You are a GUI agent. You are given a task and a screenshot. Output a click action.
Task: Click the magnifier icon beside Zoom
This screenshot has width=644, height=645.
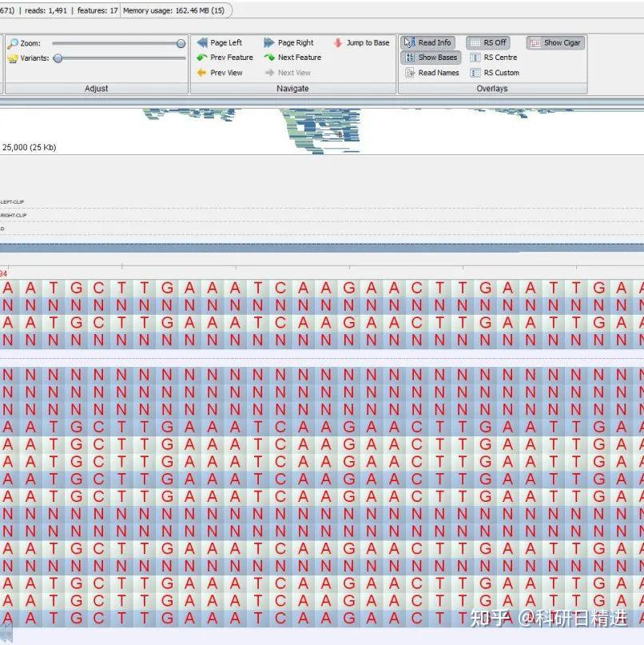point(13,43)
